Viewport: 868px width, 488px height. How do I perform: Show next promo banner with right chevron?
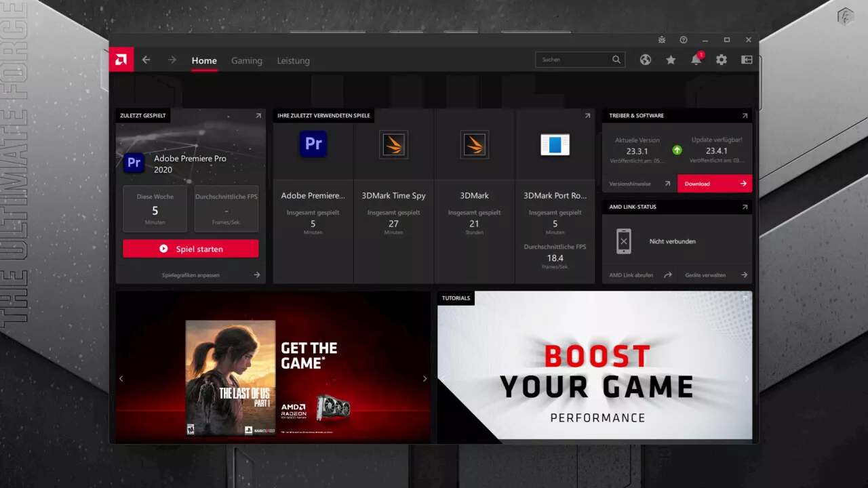425,378
